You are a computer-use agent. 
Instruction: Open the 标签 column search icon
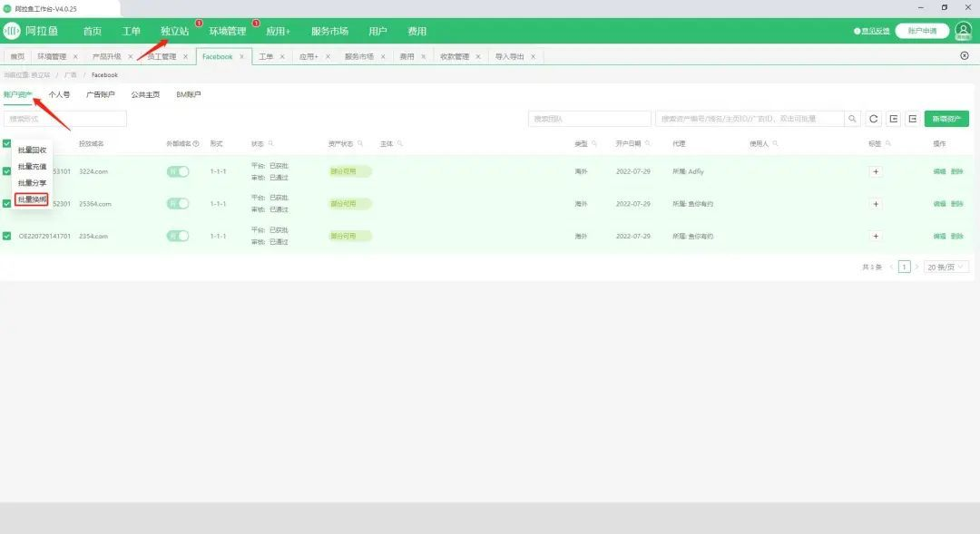point(888,143)
